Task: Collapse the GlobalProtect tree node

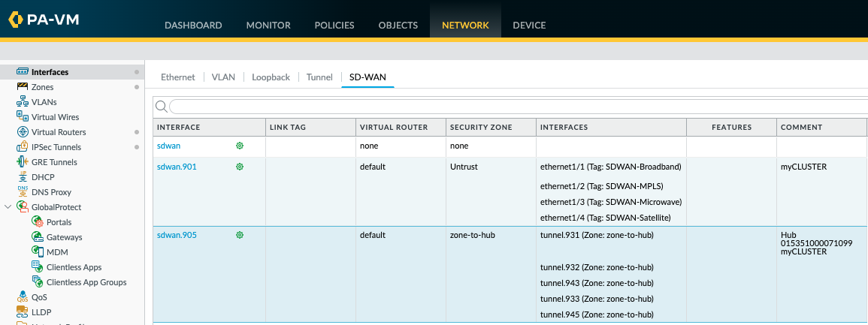Action: (8, 207)
